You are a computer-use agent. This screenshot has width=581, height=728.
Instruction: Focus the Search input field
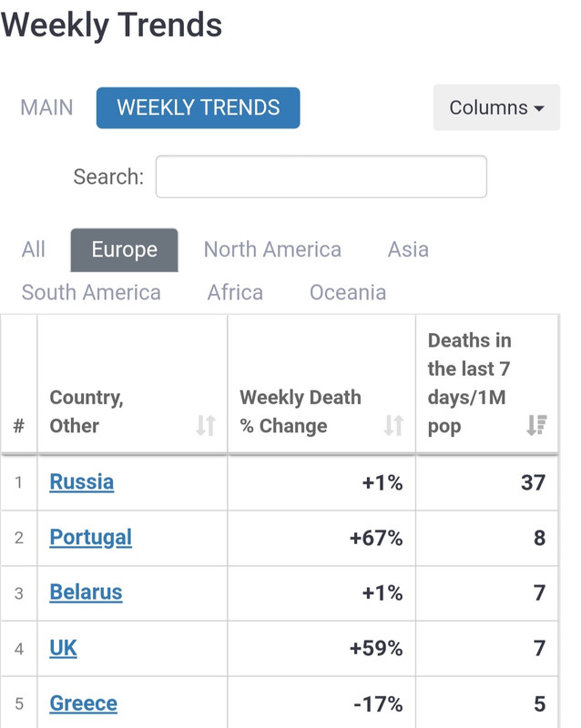point(321,177)
